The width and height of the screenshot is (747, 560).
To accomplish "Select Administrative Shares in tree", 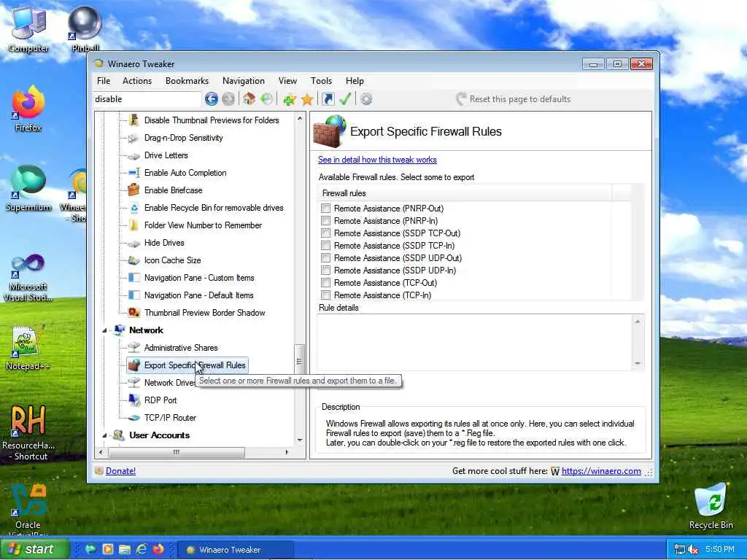I will 181,348.
